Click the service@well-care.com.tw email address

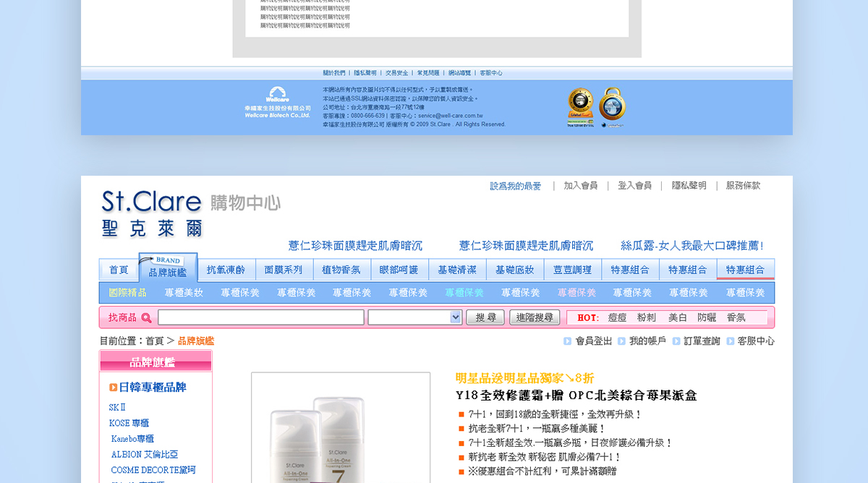[450, 116]
